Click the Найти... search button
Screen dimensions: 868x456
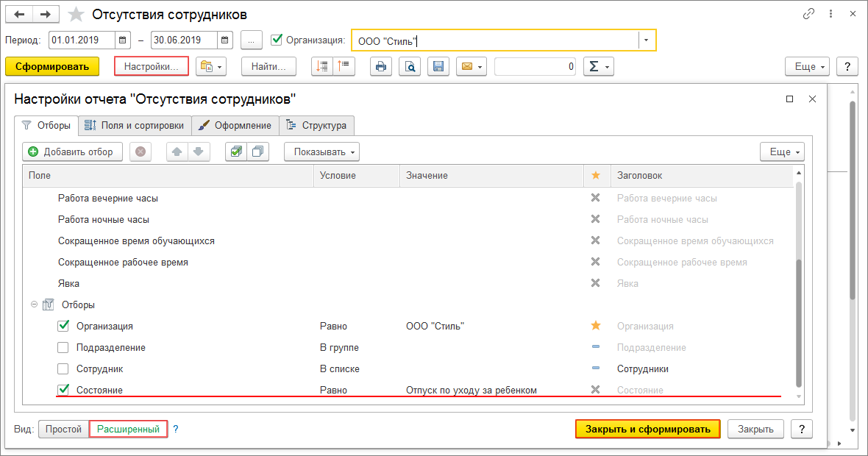pyautogui.click(x=268, y=66)
